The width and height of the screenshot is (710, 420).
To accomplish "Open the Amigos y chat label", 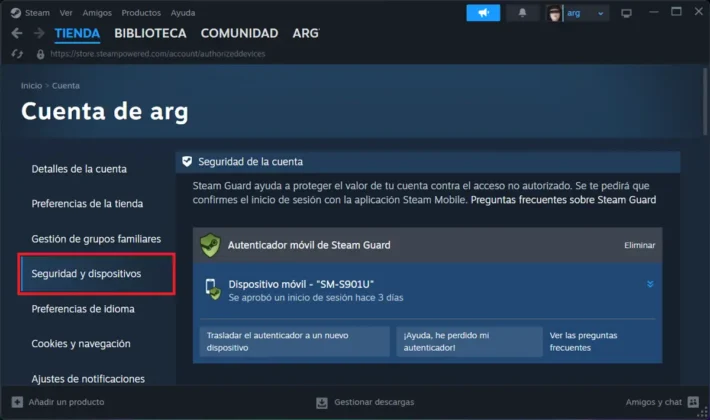I will pyautogui.click(x=653, y=402).
